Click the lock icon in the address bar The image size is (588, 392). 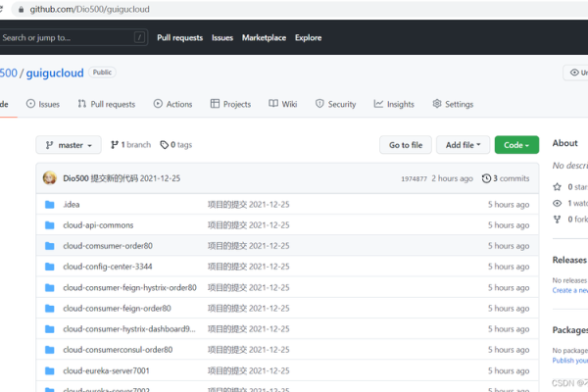click(21, 10)
